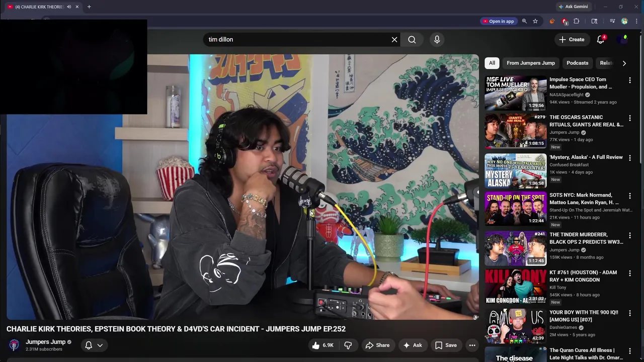Click red extension icon with badge 1

(565, 21)
